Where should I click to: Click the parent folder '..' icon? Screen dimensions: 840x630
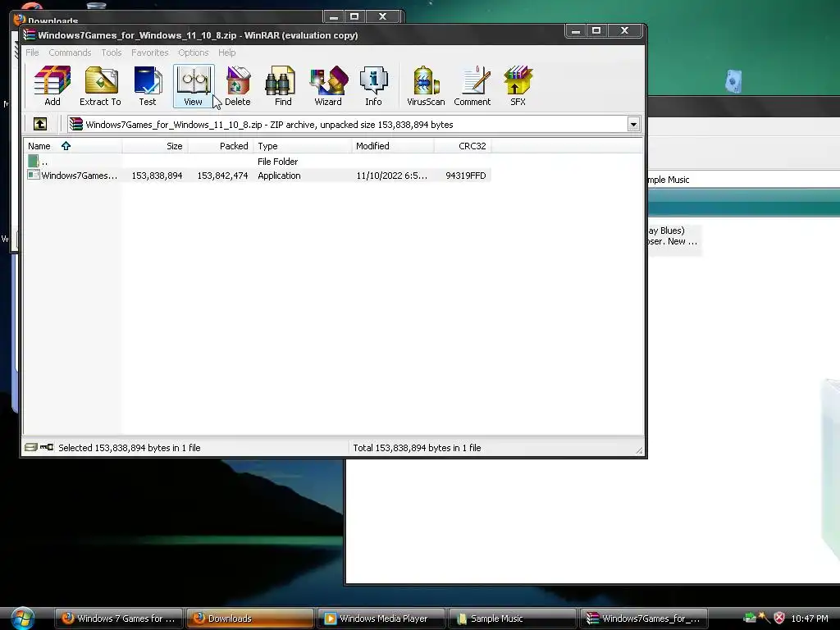[x=33, y=161]
